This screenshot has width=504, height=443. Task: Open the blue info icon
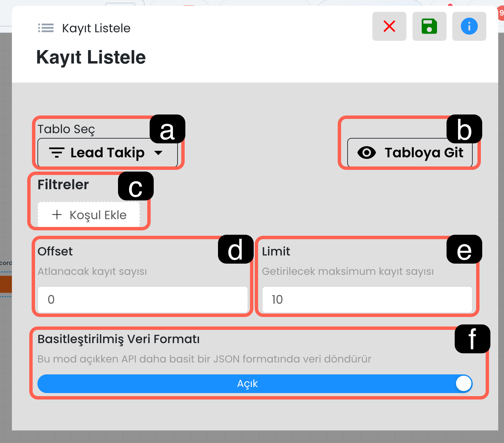[x=469, y=26]
